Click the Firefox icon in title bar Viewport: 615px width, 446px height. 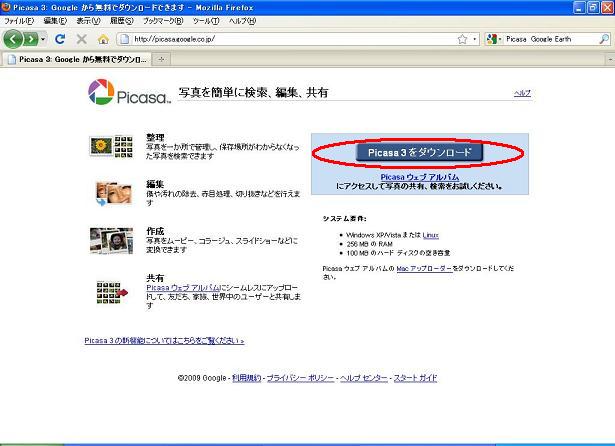(5, 7)
